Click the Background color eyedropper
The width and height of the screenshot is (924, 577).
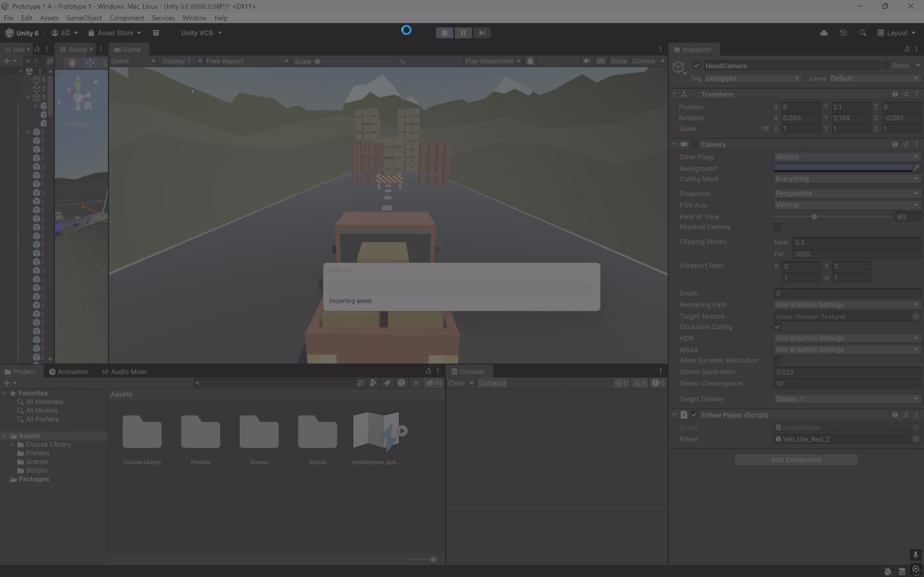916,168
